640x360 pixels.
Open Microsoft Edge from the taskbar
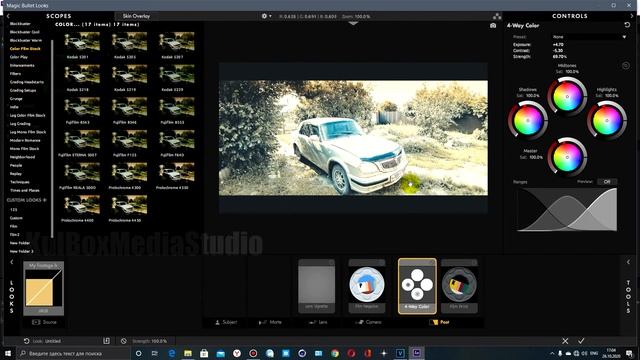click(x=171, y=353)
